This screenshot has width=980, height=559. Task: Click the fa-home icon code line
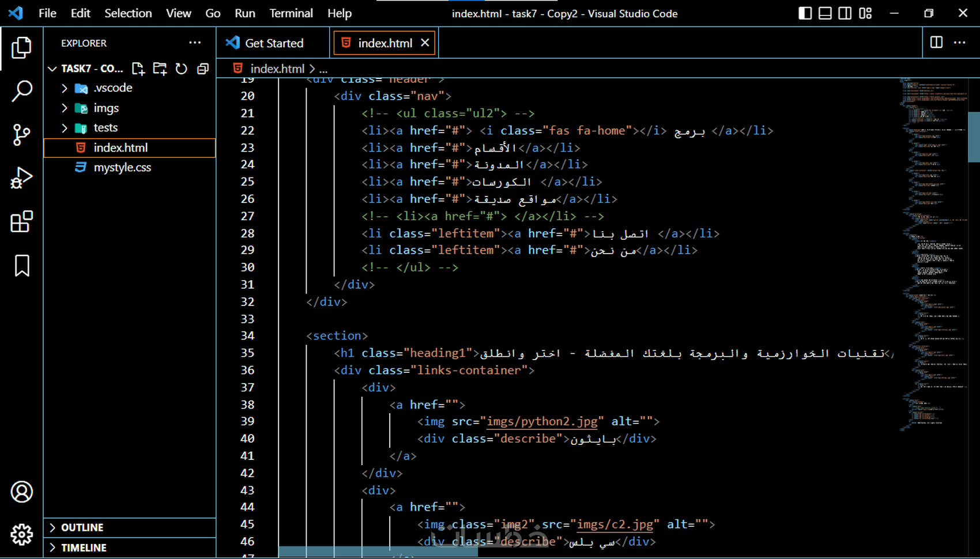pos(567,130)
